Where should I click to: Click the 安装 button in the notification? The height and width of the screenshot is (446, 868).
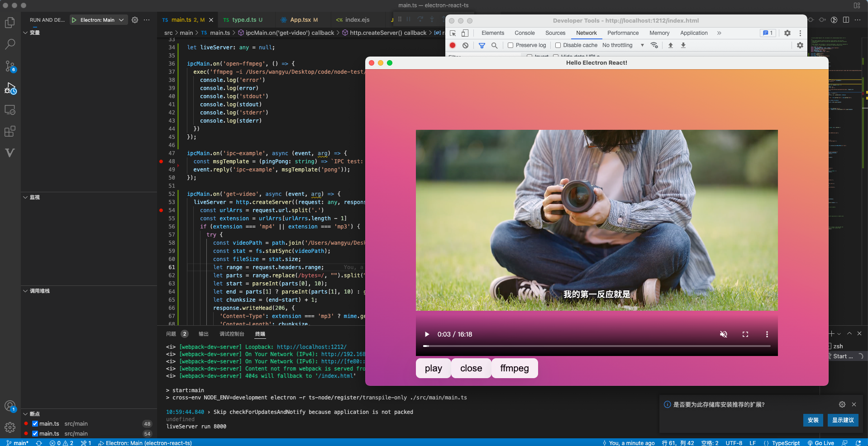pyautogui.click(x=812, y=420)
